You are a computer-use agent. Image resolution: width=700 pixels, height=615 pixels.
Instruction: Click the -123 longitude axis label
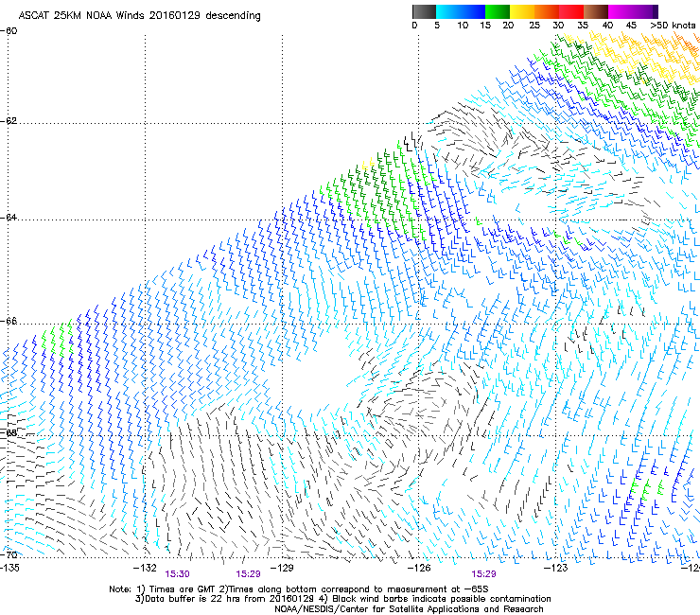[x=555, y=568]
